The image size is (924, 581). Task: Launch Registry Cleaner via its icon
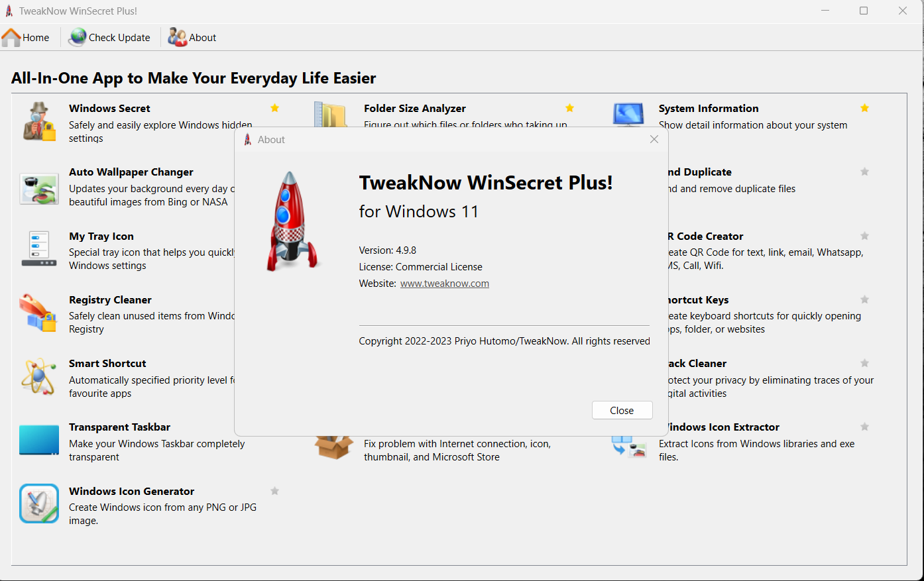[38, 312]
